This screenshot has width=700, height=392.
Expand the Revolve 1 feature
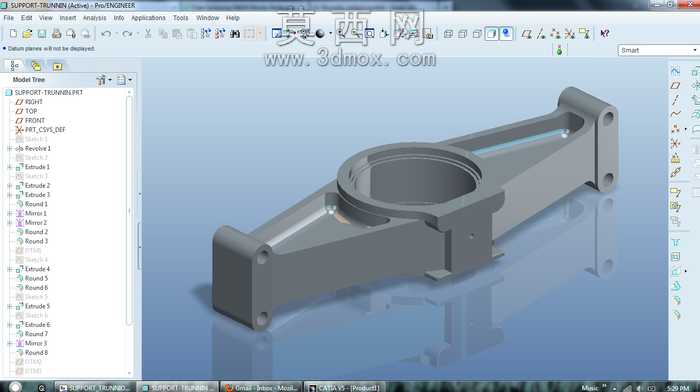pos(9,148)
